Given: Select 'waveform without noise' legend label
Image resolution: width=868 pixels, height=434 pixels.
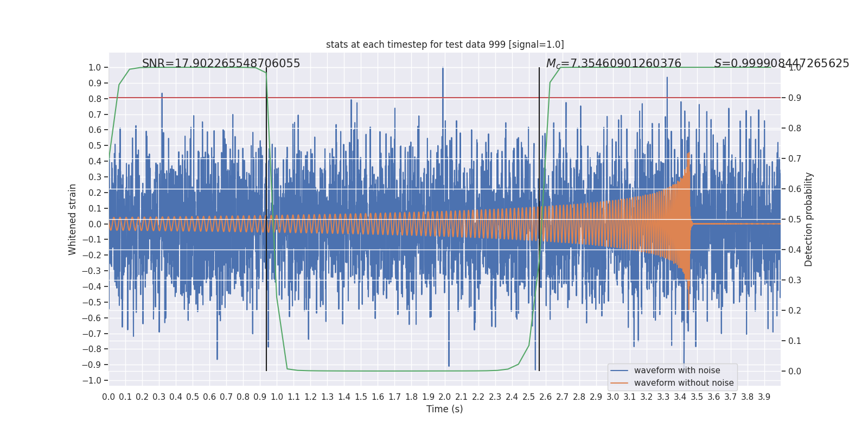Looking at the screenshot, I should point(684,383).
